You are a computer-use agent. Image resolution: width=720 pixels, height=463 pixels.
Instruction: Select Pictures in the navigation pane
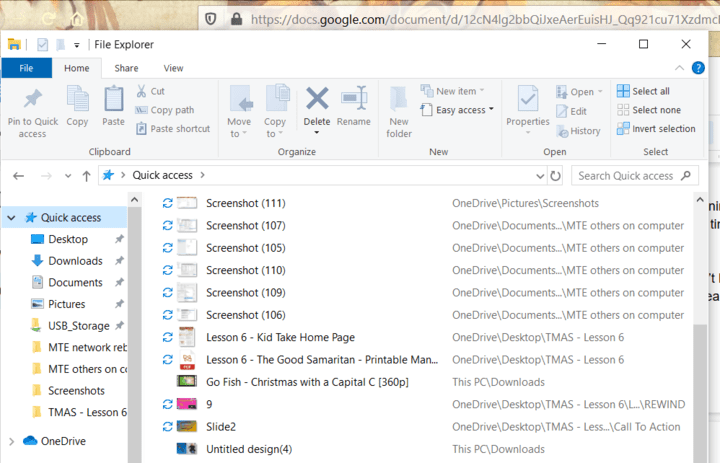[67, 304]
